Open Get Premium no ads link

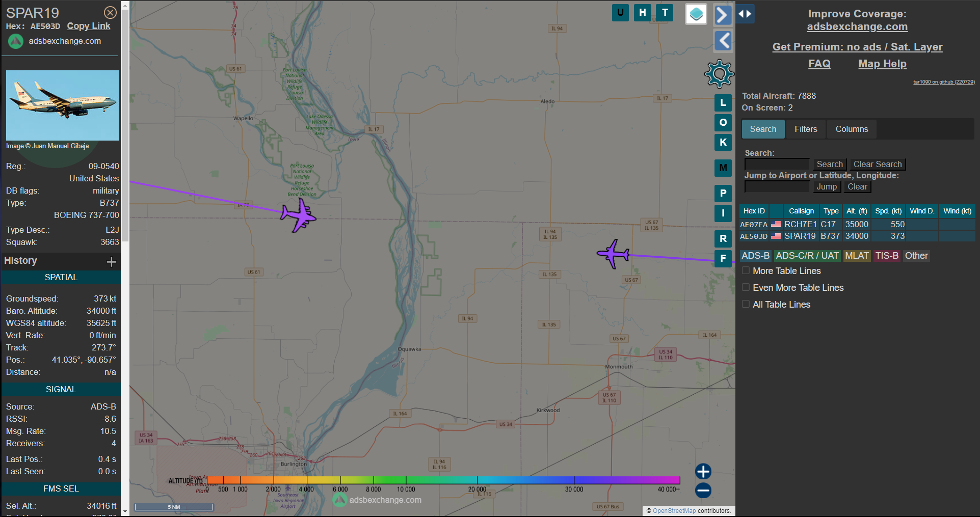(x=857, y=47)
